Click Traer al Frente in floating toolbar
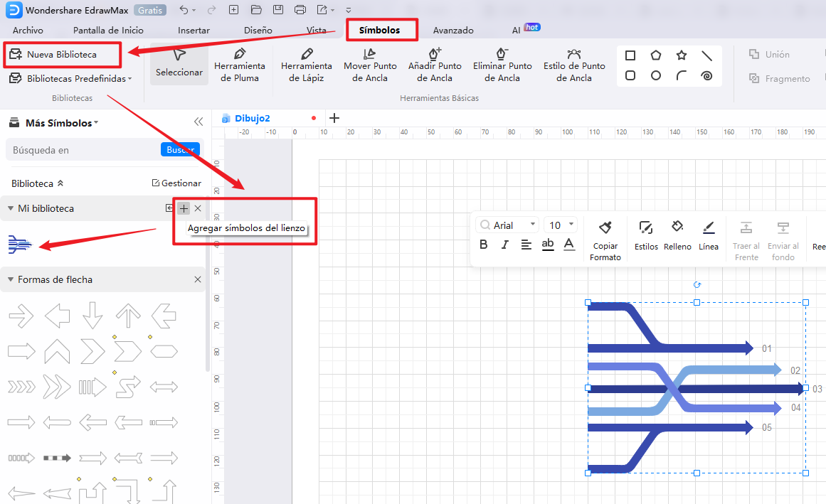This screenshot has height=504, width=826. click(x=746, y=239)
